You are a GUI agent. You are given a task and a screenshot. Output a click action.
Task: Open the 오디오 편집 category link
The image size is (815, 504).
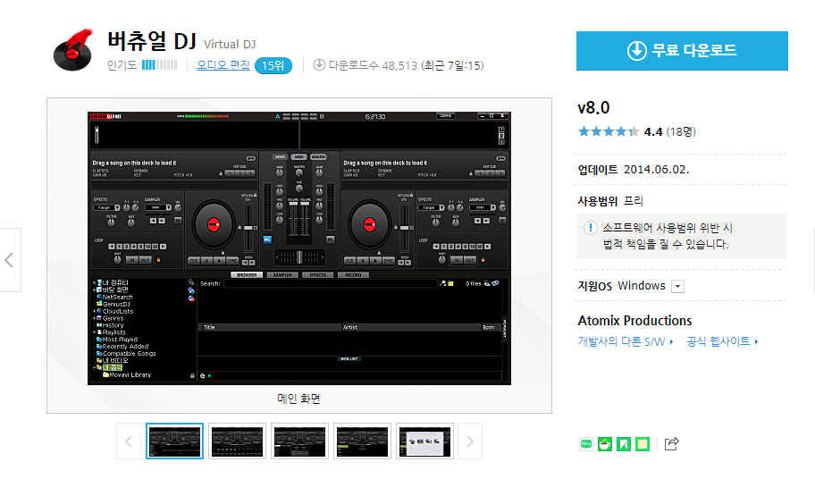tap(223, 65)
